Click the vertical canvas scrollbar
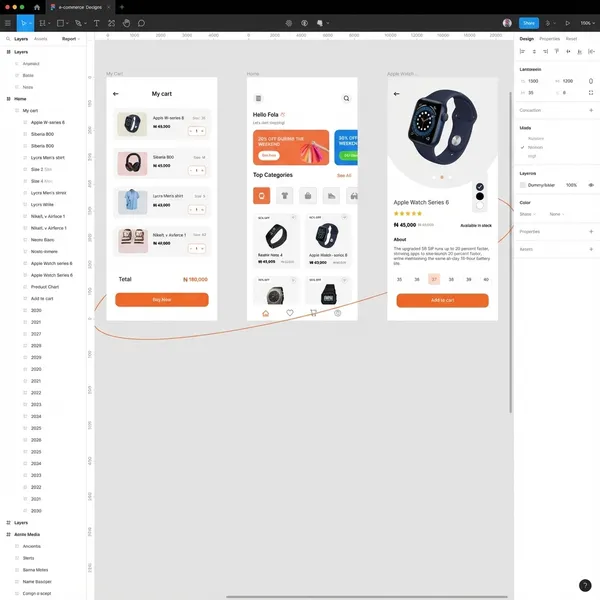 [x=510, y=253]
